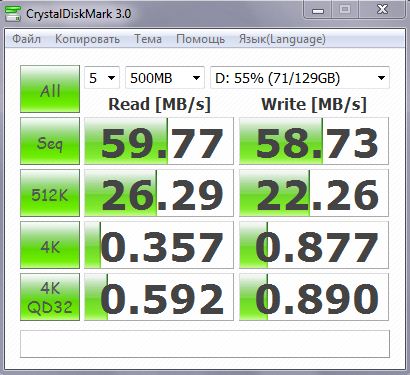
Task: Open the Помощь menu
Action: coord(200,39)
